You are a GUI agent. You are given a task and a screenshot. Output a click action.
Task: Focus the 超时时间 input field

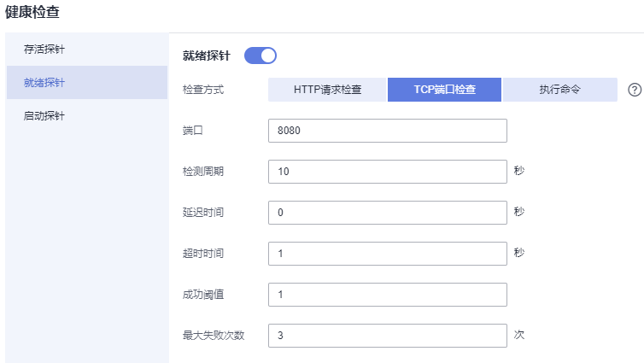(388, 254)
